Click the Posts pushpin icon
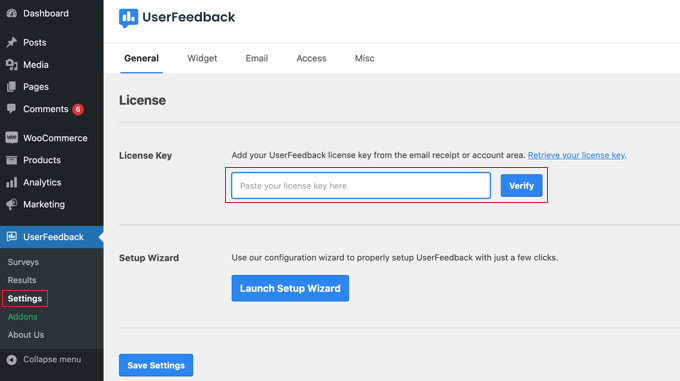680x381 pixels. coord(12,42)
